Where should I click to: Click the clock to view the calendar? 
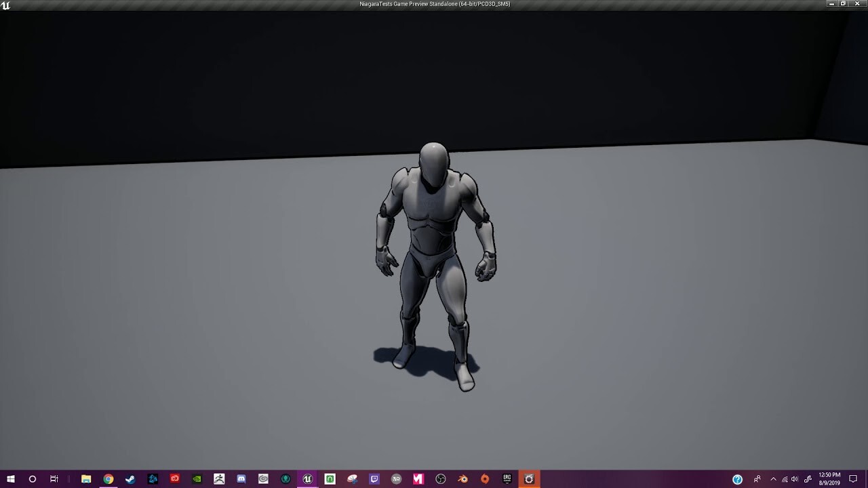[829, 479]
